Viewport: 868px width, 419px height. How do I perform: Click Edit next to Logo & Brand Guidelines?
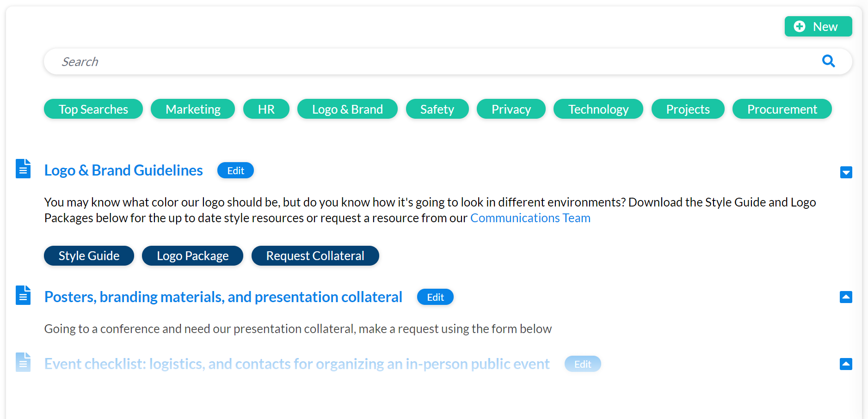(235, 170)
